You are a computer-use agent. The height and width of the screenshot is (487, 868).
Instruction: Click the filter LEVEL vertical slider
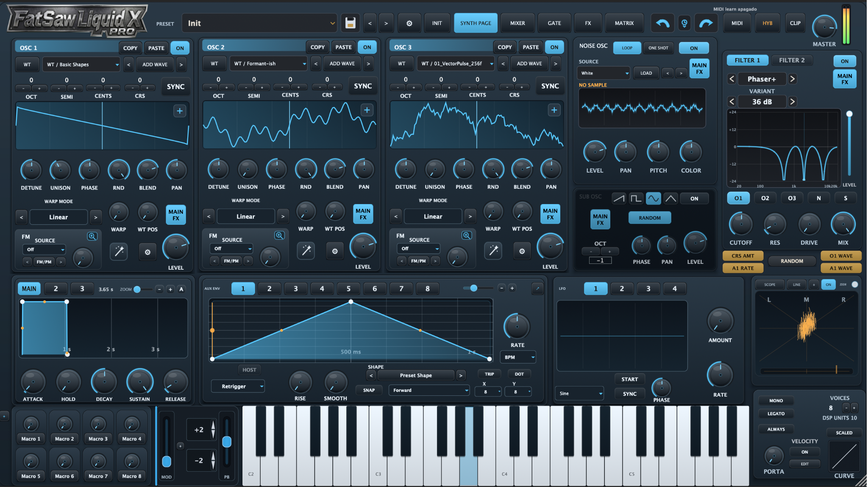849,144
